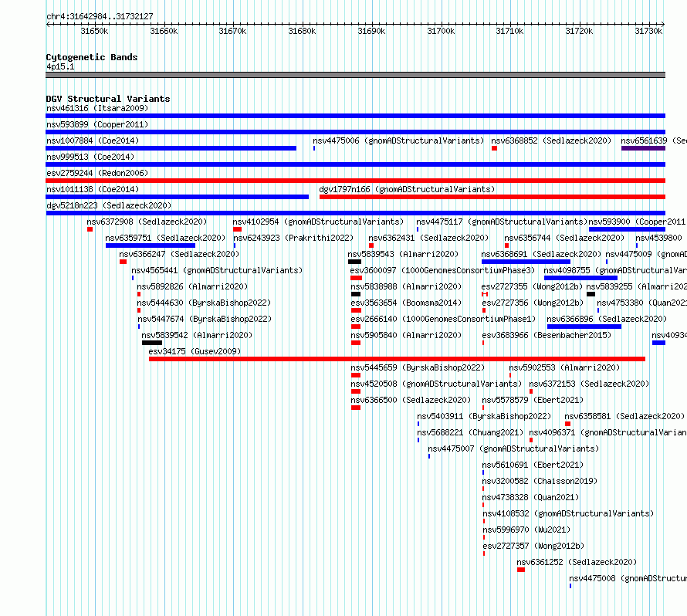Open nsv4102954 gnomADStructuralVariants label
687x616 pixels.
tap(318, 222)
